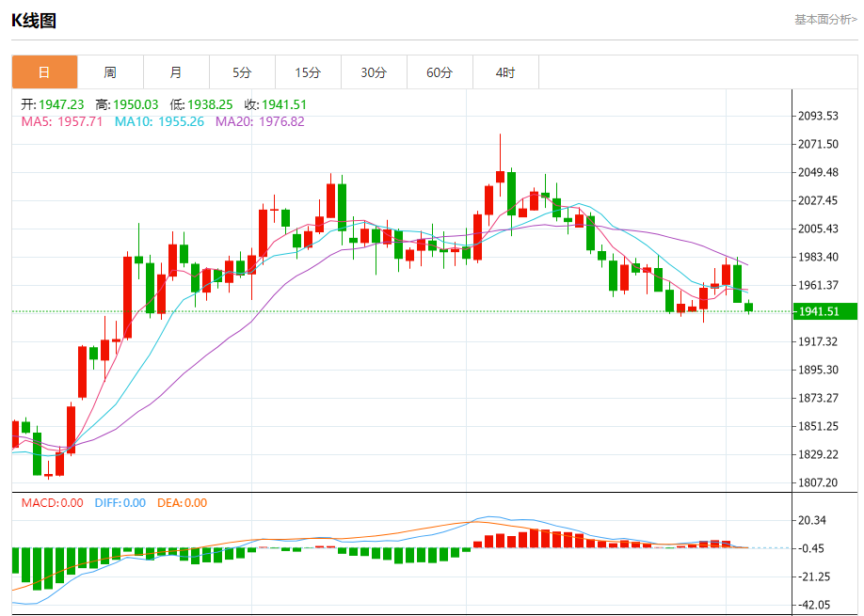This screenshot has height=616, width=864.
Task: Click the -0.45 MACD axis label
Action: tap(811, 548)
